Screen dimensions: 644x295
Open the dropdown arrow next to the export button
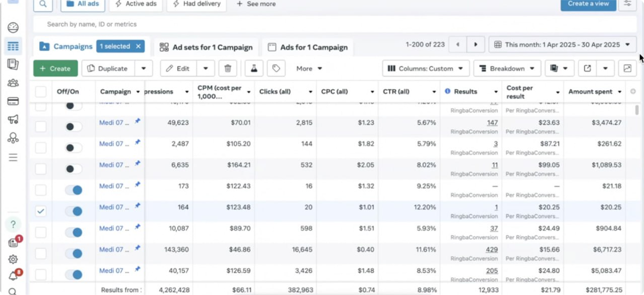point(605,69)
